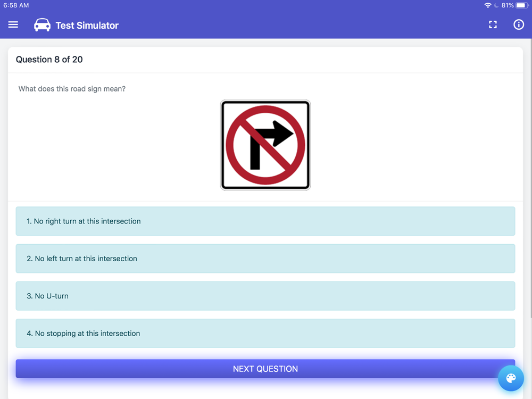This screenshot has width=532, height=399.
Task: Tap the Wi-Fi status icon
Action: [x=487, y=5]
